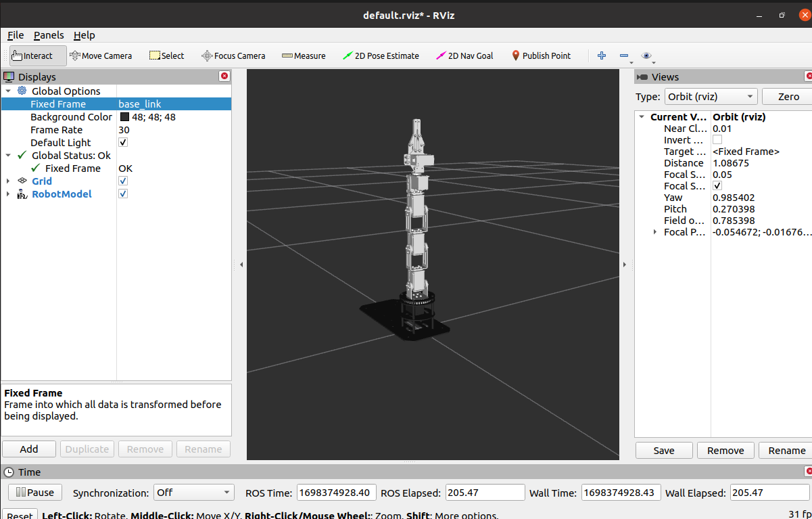Close the Views panel
Viewport: 812px width, 519px height.
click(x=808, y=76)
